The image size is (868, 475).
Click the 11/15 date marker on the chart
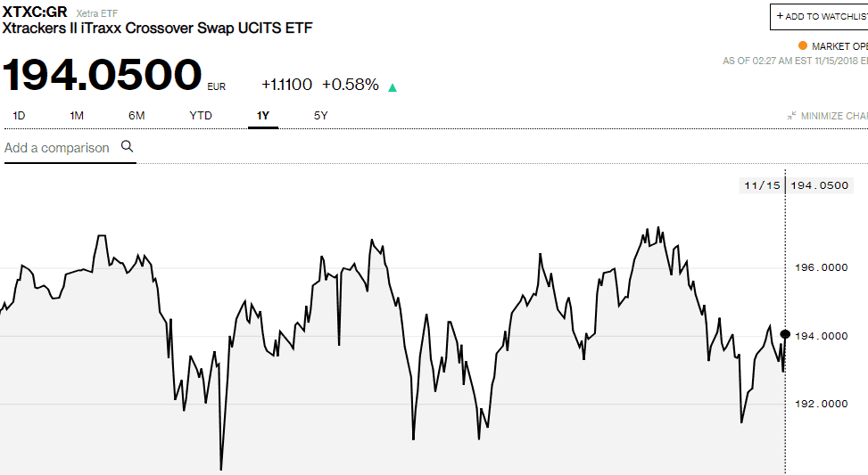click(762, 185)
